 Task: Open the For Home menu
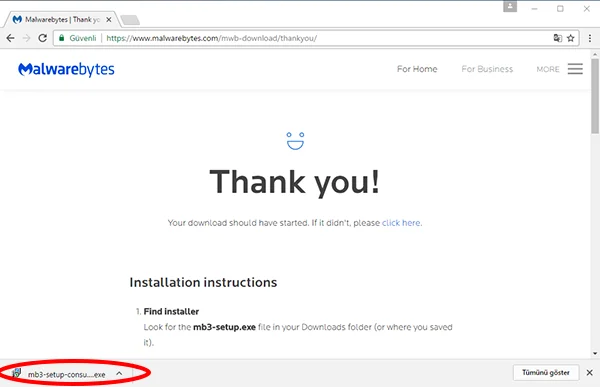click(417, 69)
